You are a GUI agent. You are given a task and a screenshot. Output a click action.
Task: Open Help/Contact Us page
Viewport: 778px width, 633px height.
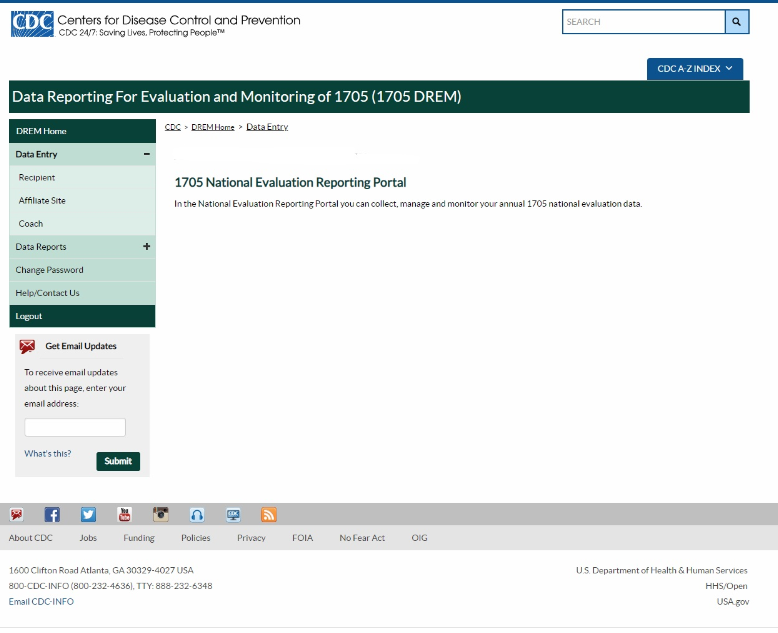(x=82, y=293)
